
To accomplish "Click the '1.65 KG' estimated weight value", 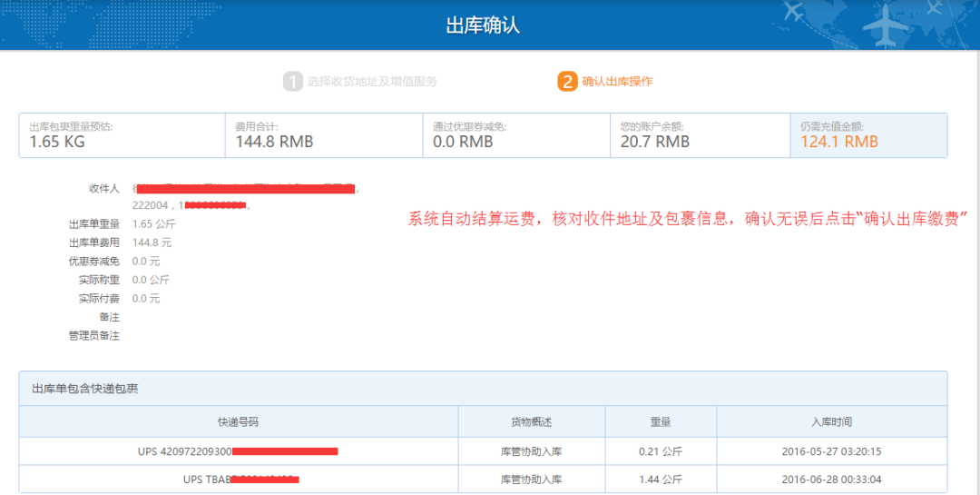I will click(x=57, y=142).
